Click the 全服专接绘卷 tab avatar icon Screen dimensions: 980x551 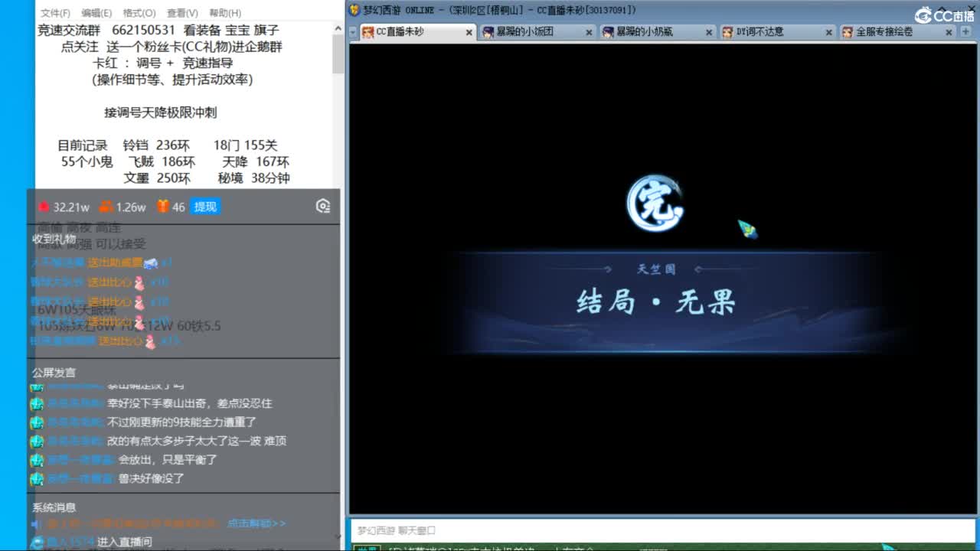[x=848, y=32]
